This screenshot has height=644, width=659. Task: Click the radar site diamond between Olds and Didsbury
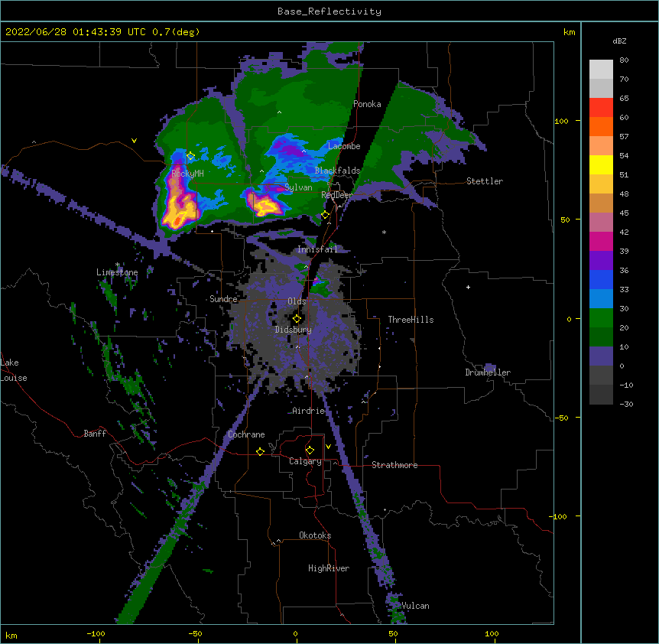297,318
